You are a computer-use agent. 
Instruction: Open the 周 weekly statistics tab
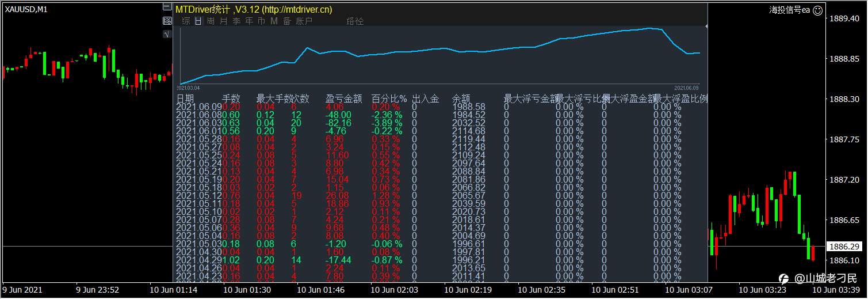point(211,21)
